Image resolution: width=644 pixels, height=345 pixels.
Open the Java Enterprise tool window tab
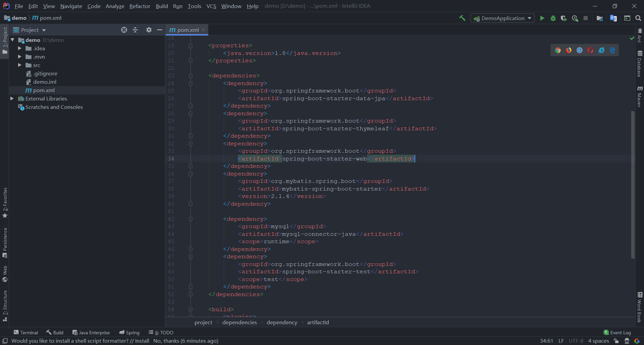[91, 333]
